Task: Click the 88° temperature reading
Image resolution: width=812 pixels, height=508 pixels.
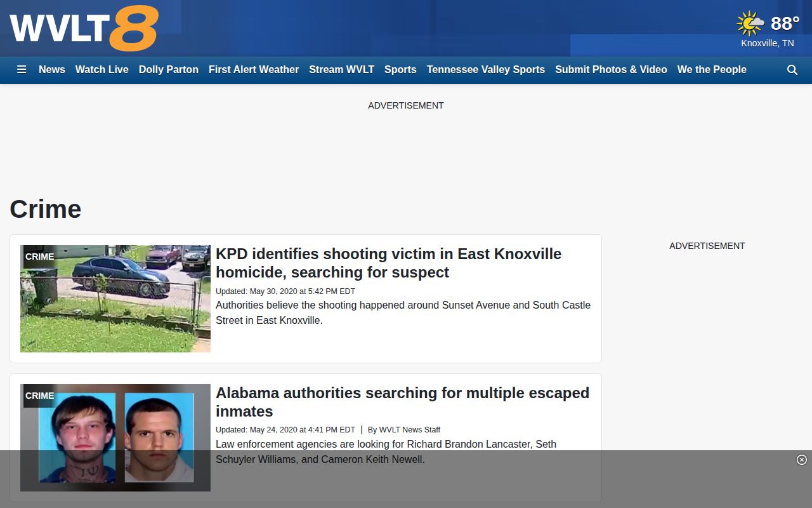Action: point(785,23)
